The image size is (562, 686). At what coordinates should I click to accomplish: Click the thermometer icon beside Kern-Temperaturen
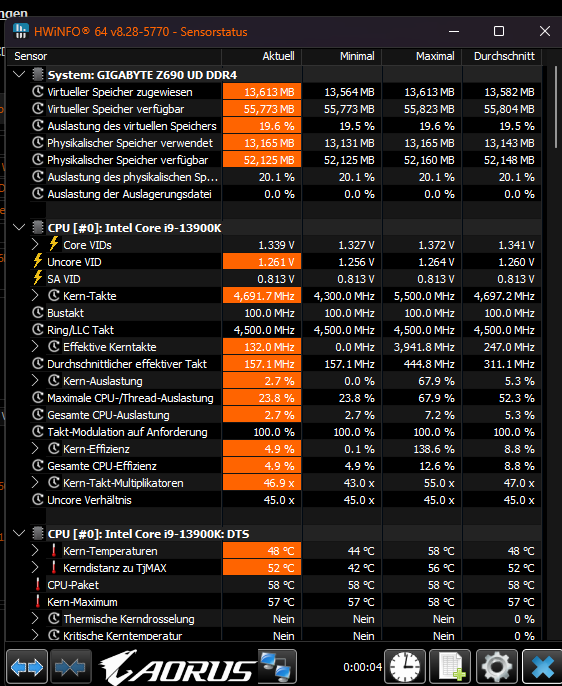point(54,550)
